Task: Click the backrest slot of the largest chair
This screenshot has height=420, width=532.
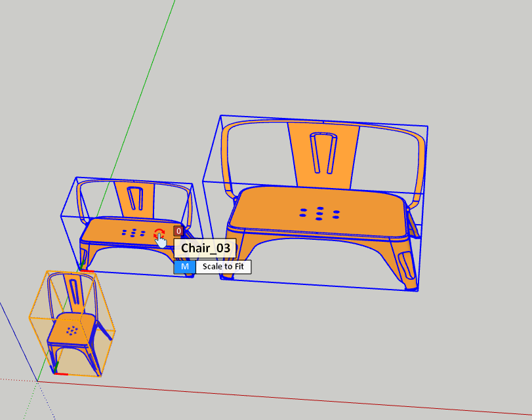Action: (323, 153)
